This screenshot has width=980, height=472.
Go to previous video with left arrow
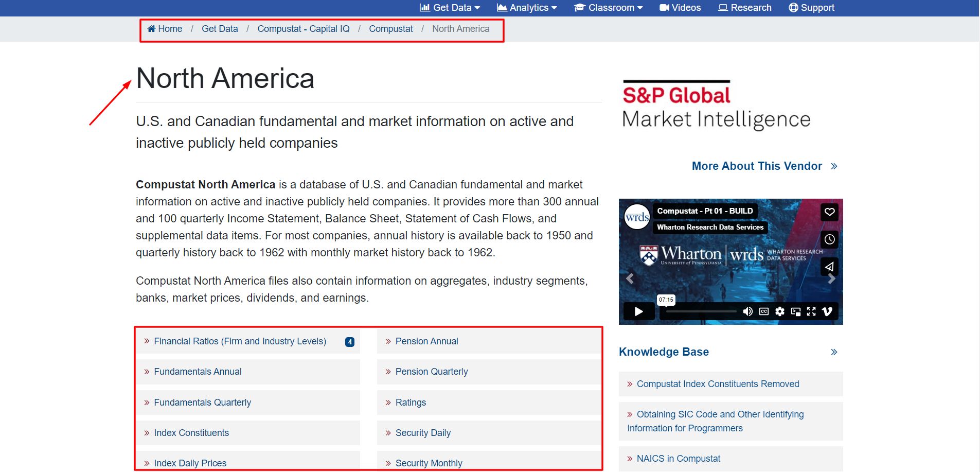tap(630, 278)
